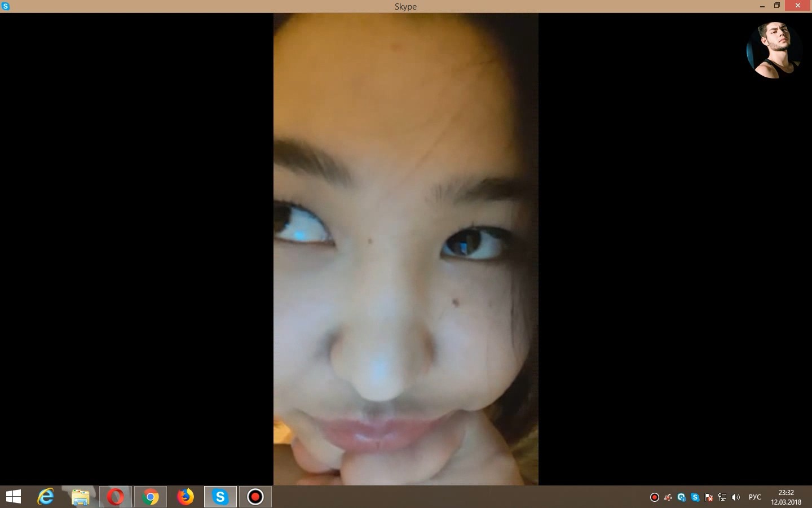Viewport: 812px width, 508px height.
Task: Click the red recorder icon in system tray
Action: point(655,497)
